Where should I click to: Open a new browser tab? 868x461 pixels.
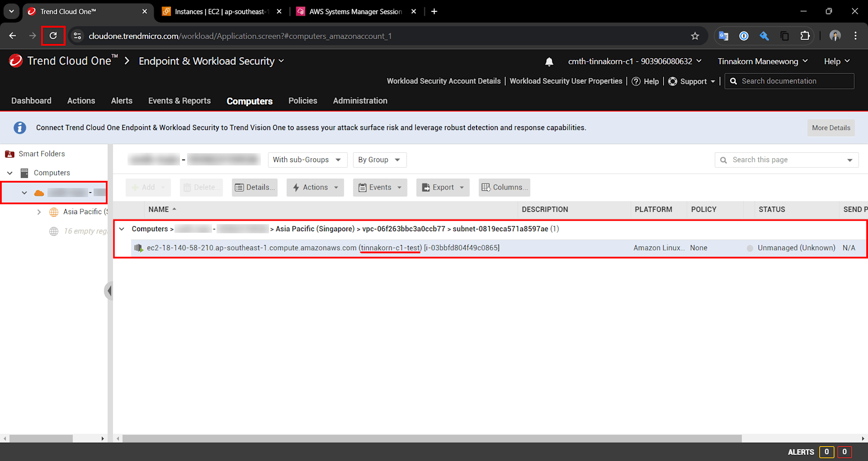[x=434, y=11]
